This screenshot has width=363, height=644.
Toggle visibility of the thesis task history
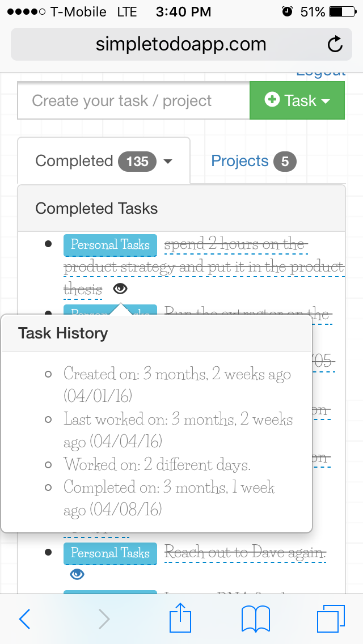pos(119,289)
